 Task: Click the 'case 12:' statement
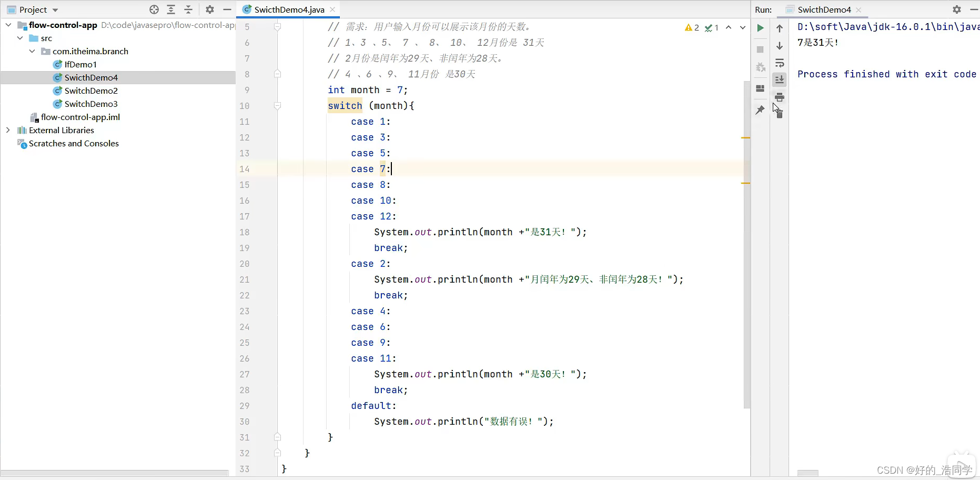coord(373,216)
